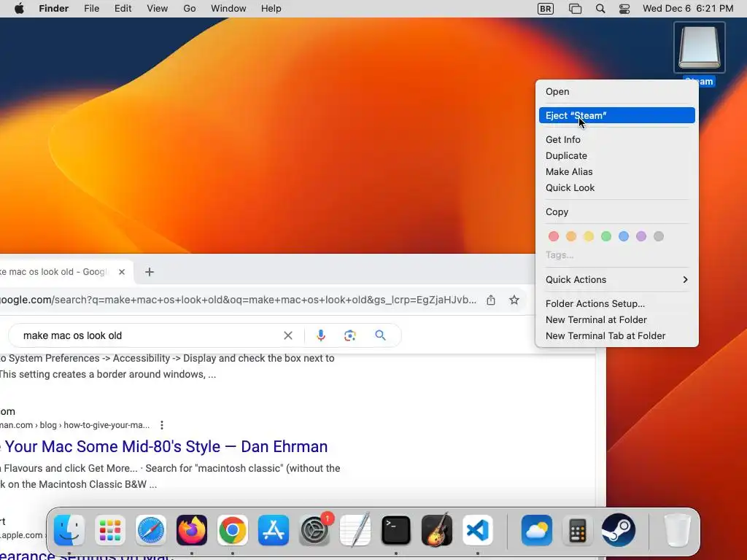Open Control Center in menu bar
This screenshot has width=747, height=560.
tap(624, 9)
